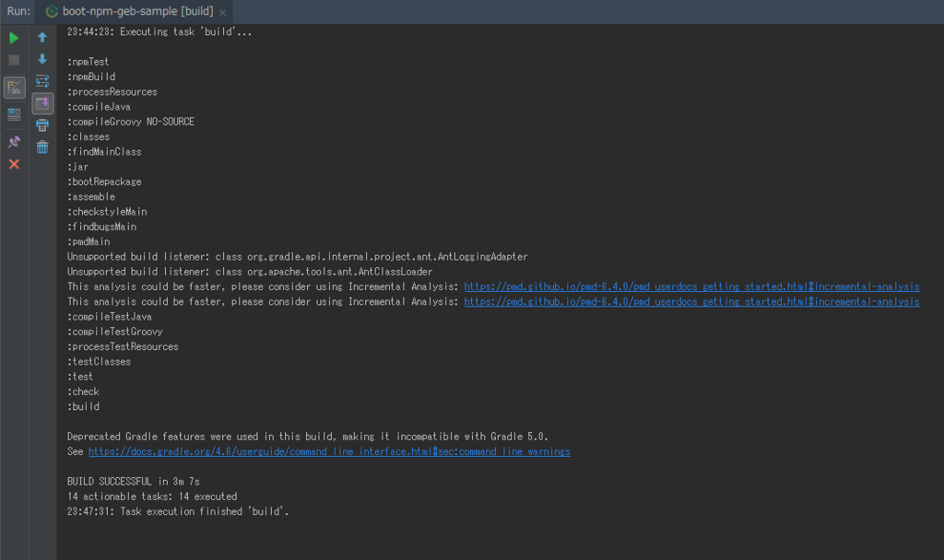Click the ':compileTestJava' line
The width and height of the screenshot is (944, 560).
point(110,317)
